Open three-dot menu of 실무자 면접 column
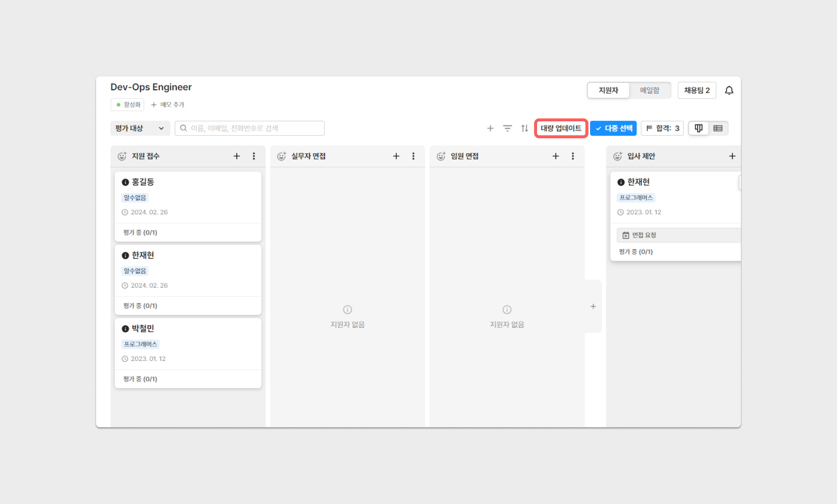837x504 pixels. (413, 156)
